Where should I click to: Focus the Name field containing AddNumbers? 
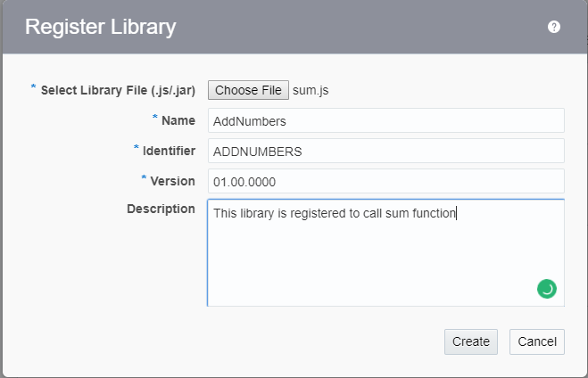385,120
